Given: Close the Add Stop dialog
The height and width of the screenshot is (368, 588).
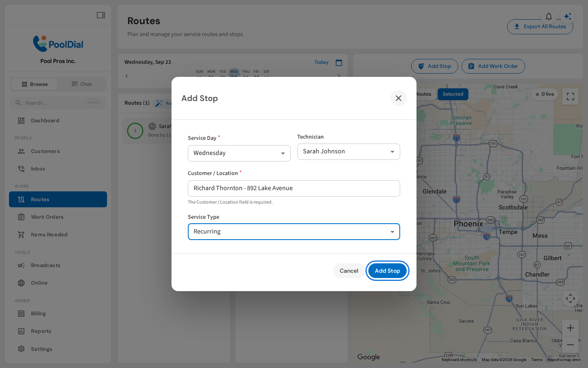Looking at the screenshot, I should pyautogui.click(x=399, y=98).
